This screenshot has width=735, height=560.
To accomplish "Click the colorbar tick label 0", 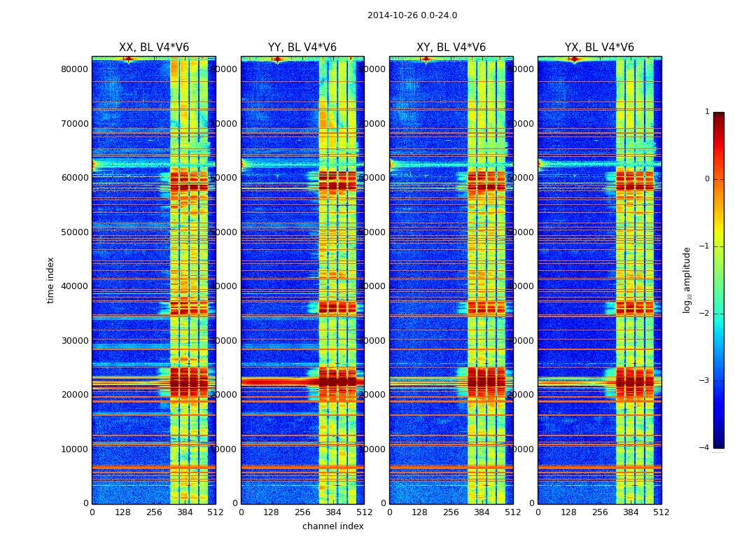I will coord(706,179).
